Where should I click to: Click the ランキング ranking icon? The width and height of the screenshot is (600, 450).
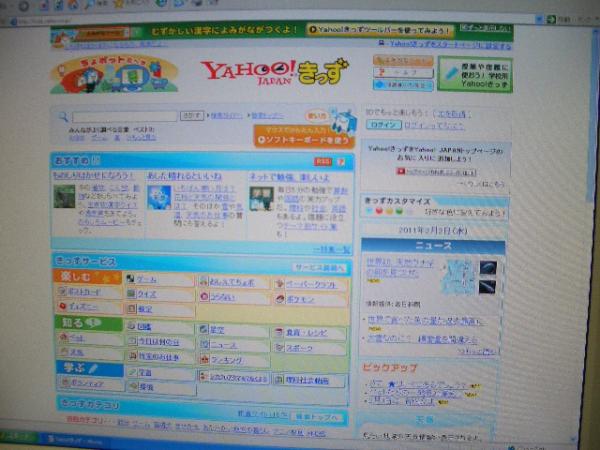[205, 359]
